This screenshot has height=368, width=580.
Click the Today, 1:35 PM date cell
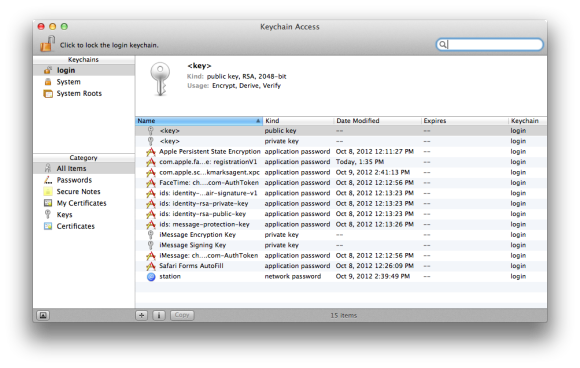tap(360, 162)
